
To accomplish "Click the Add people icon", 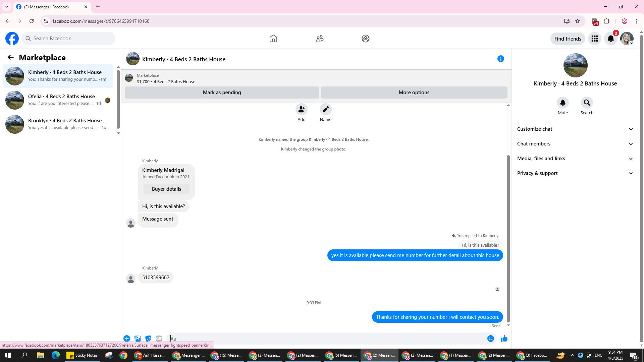I will (301, 109).
